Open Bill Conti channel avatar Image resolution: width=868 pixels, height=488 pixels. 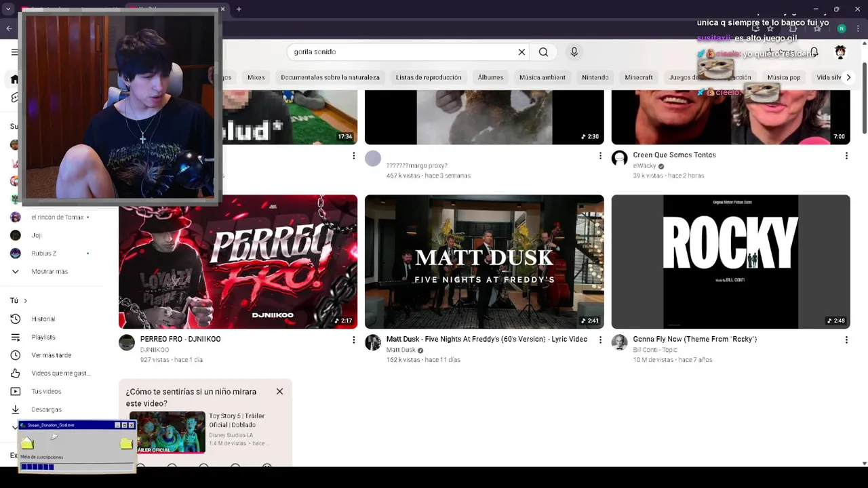click(x=619, y=342)
